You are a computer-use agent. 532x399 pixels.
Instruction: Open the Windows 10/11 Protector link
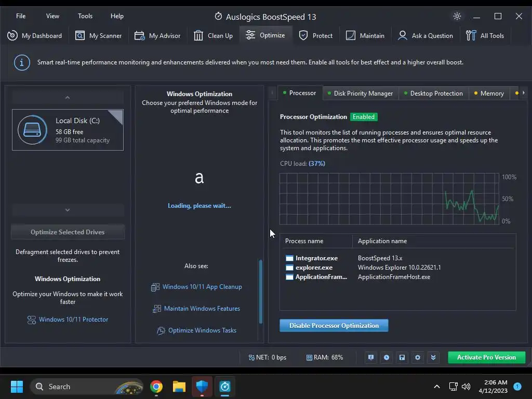click(73, 320)
